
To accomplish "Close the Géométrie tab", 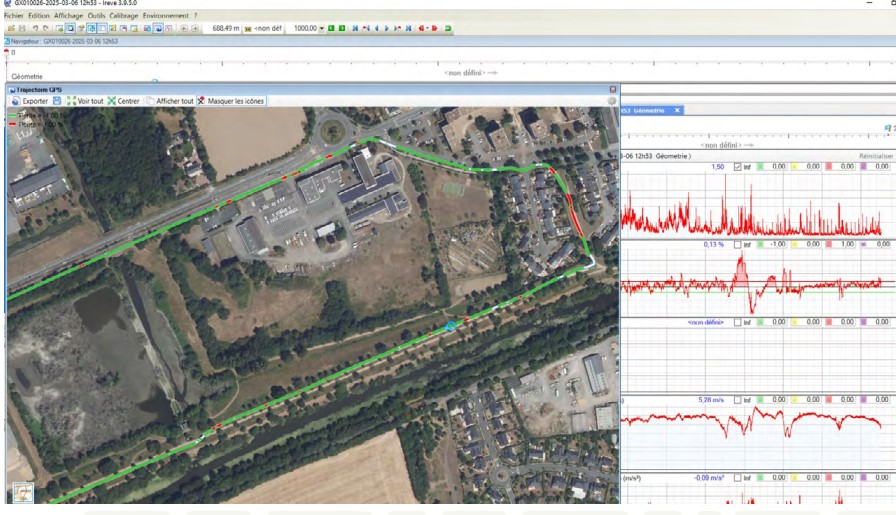I will coord(677,110).
